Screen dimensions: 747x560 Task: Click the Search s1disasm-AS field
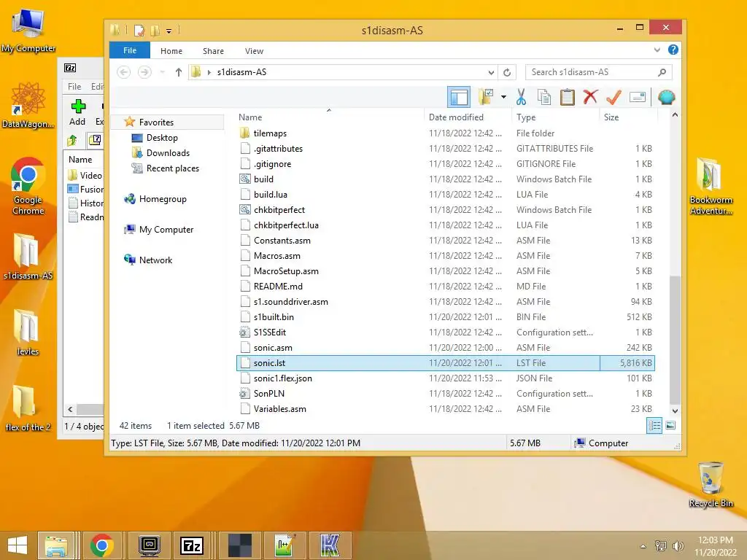(x=599, y=72)
